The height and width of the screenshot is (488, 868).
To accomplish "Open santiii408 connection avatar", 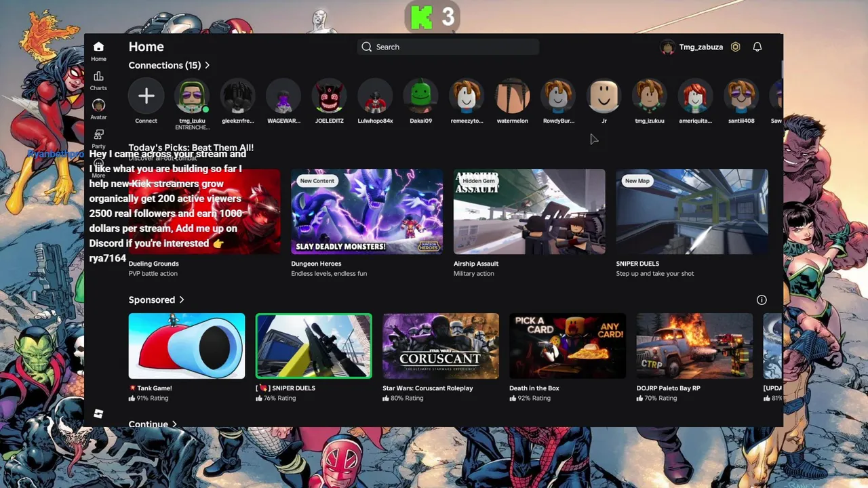I will tap(741, 96).
